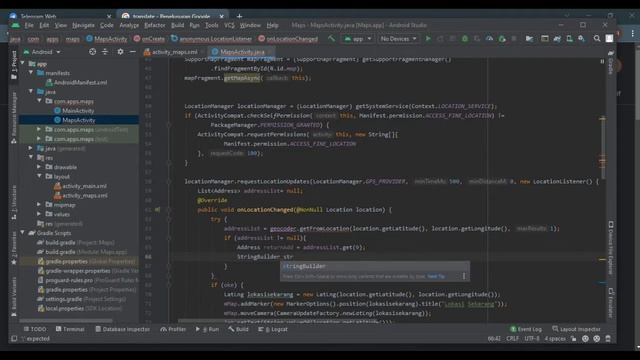This screenshot has height=360, width=640.
Task: Open the profiler gauge icon in toolbar
Action: pos(489,39)
